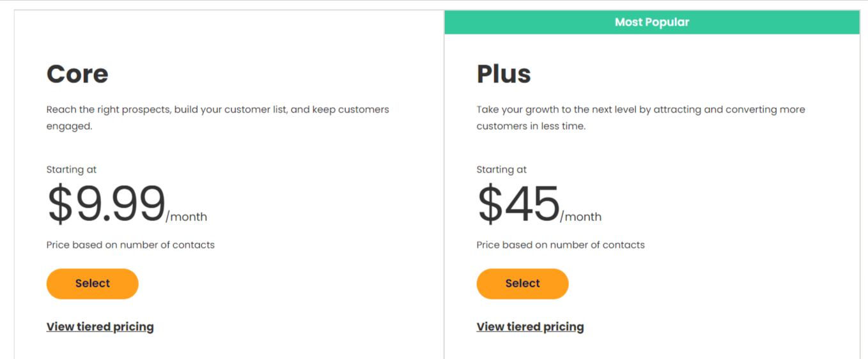Viewport: 868px width, 359px height.
Task: Click 'Take your growth to the next level' line
Action: 640,110
